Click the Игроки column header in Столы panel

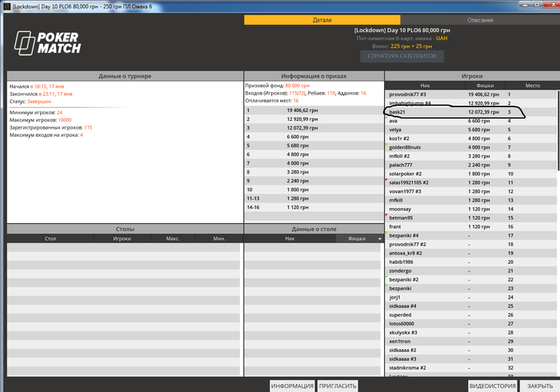(x=122, y=238)
